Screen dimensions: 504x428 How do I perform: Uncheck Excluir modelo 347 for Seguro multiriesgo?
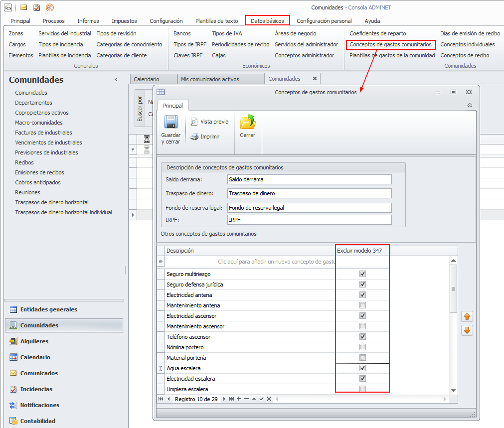click(x=362, y=274)
